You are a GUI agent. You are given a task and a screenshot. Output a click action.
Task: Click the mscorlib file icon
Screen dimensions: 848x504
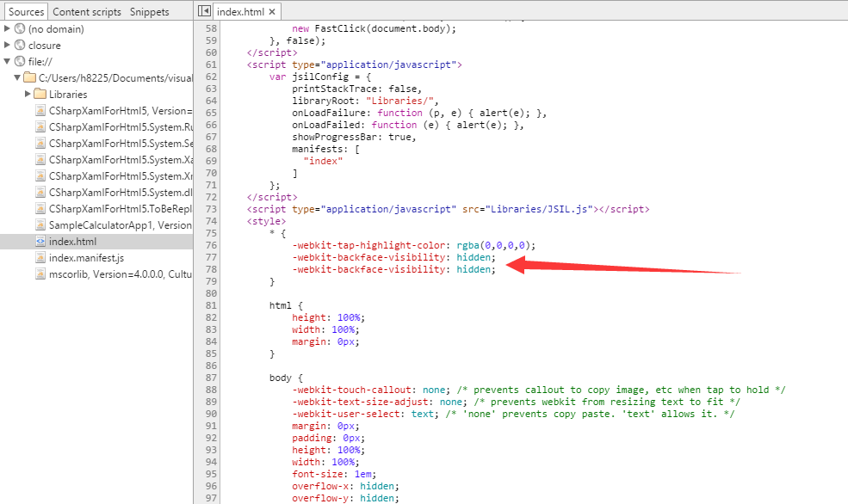40,274
